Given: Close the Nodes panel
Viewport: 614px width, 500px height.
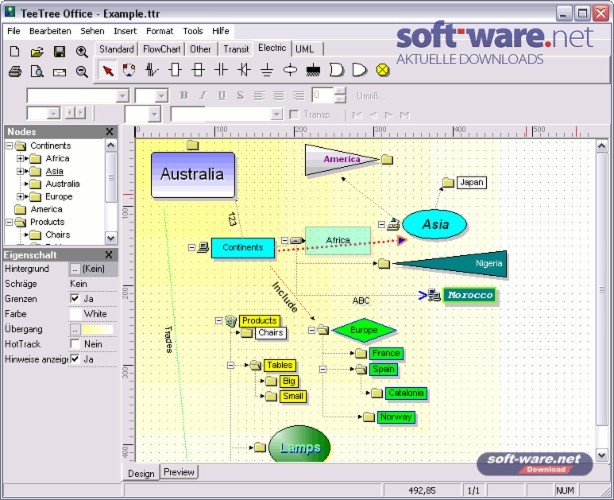Looking at the screenshot, I should [x=110, y=132].
